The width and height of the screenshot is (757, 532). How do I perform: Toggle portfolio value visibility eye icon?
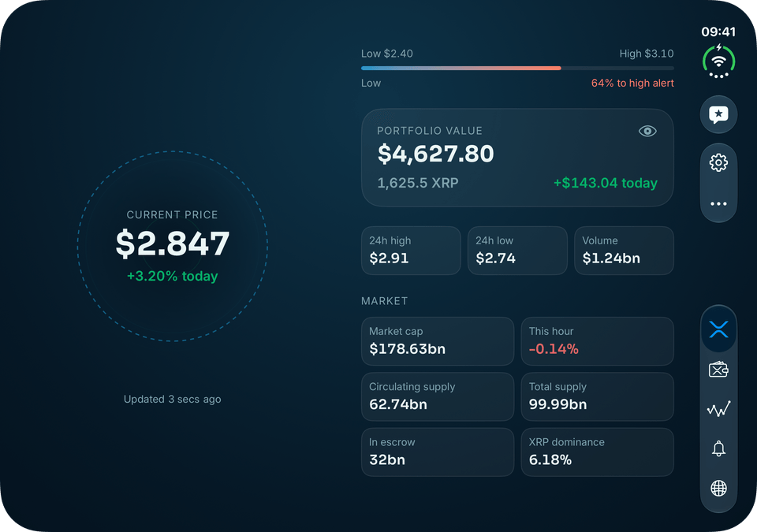[647, 131]
